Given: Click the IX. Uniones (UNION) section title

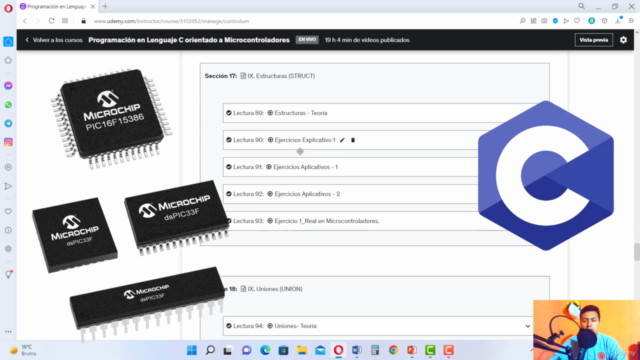Looking at the screenshot, I should 275,289.
